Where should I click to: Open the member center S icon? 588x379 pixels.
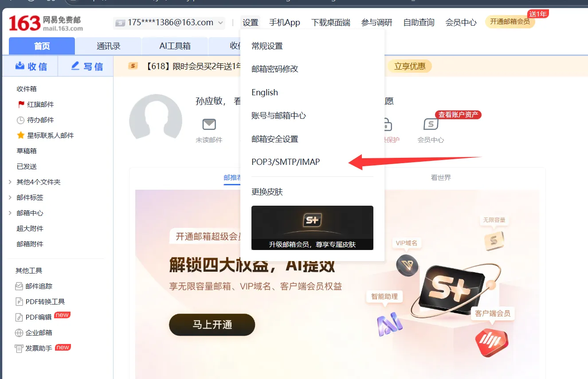click(431, 124)
